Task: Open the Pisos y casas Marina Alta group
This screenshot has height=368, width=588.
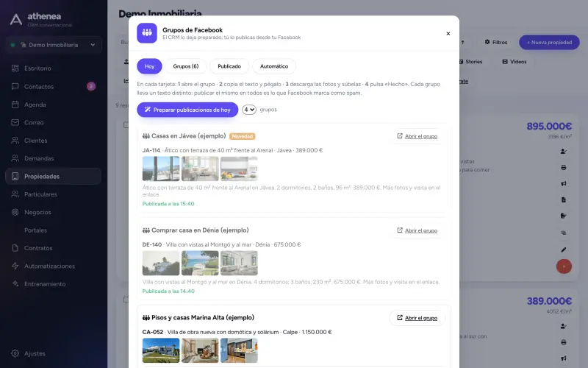Action: click(x=417, y=318)
